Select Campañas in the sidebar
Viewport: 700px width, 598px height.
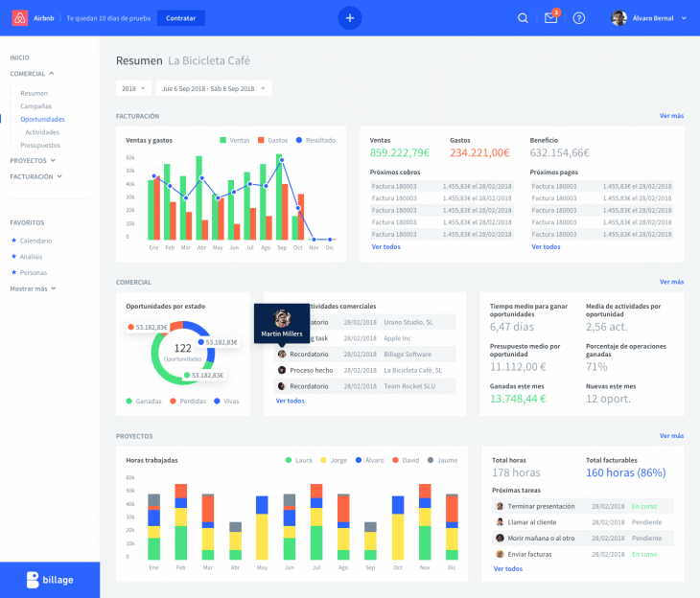click(x=35, y=106)
